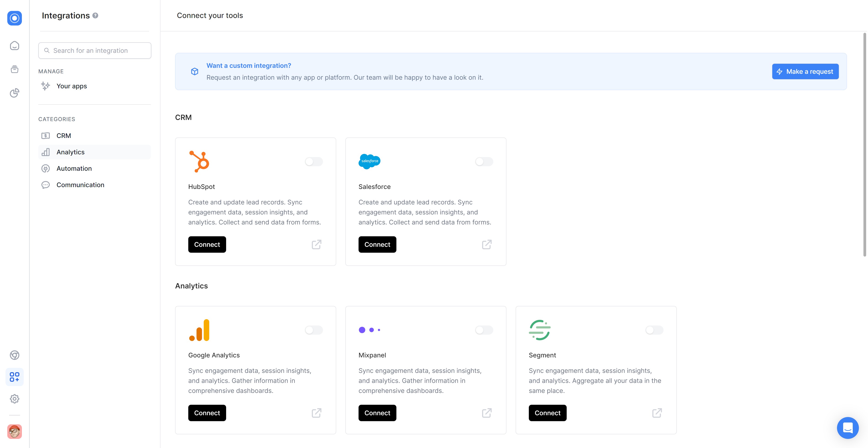Switch on the Google Analytics toggle
This screenshot has width=868, height=448.
[314, 330]
